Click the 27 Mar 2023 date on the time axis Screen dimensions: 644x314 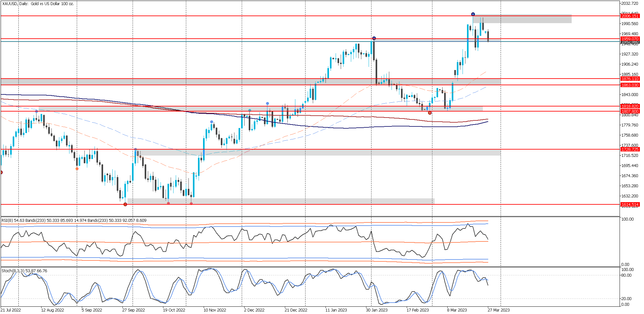498,310
